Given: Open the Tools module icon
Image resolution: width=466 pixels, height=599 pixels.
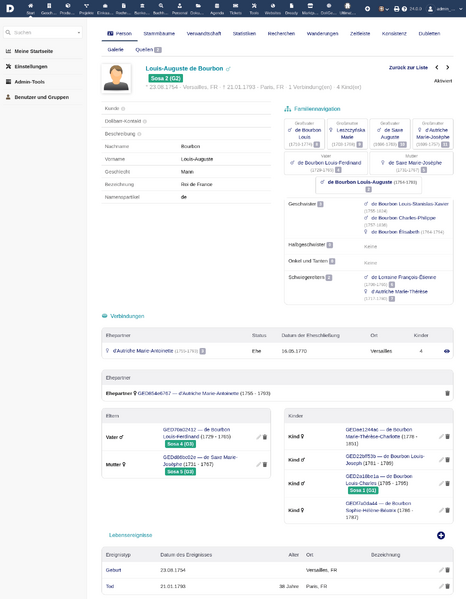Looking at the screenshot, I should tap(254, 8).
